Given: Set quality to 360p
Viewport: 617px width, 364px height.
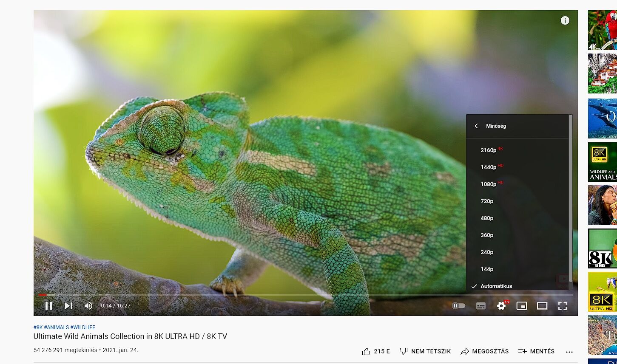Looking at the screenshot, I should pos(517,235).
